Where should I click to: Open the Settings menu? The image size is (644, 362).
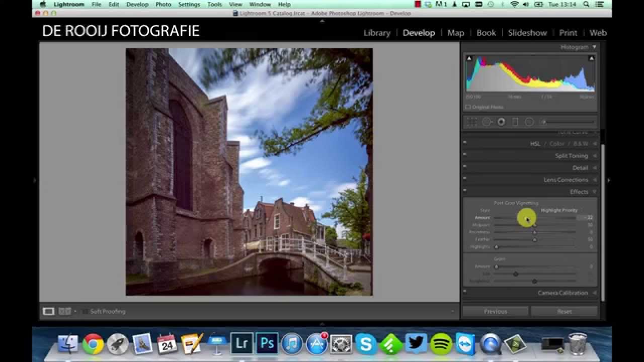pyautogui.click(x=189, y=4)
